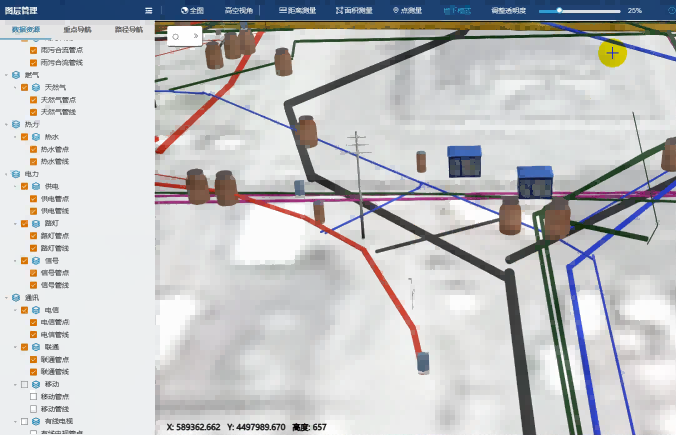Click the 漫游 roaming tool in toolbar
This screenshot has height=435, width=676.
(x=457, y=10)
